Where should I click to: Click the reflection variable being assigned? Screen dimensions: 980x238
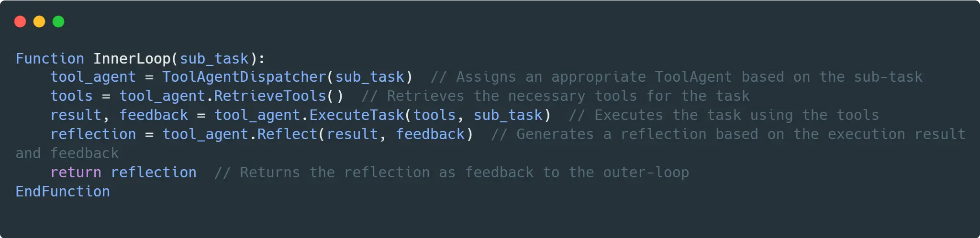pyautogui.click(x=93, y=134)
